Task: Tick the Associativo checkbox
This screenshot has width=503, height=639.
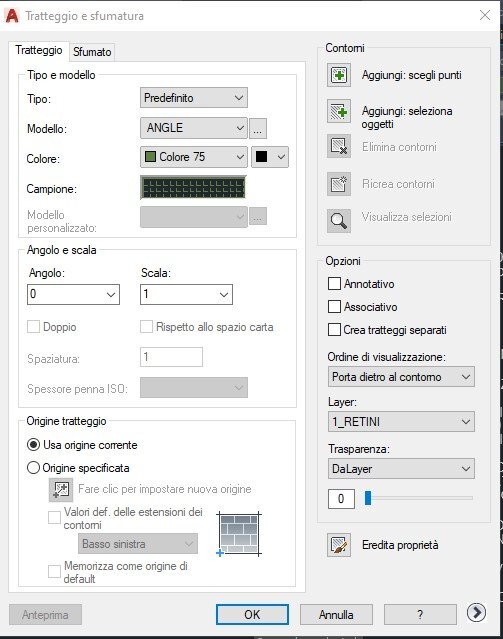Action: click(334, 306)
